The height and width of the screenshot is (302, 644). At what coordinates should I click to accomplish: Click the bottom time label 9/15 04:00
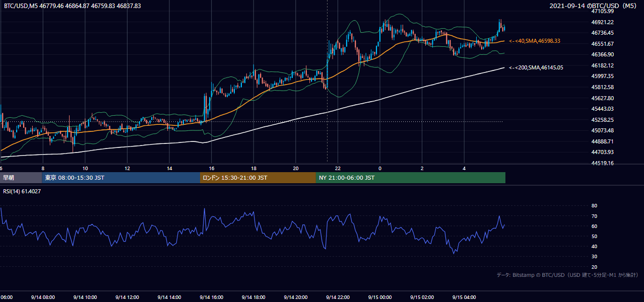pyautogui.click(x=464, y=297)
